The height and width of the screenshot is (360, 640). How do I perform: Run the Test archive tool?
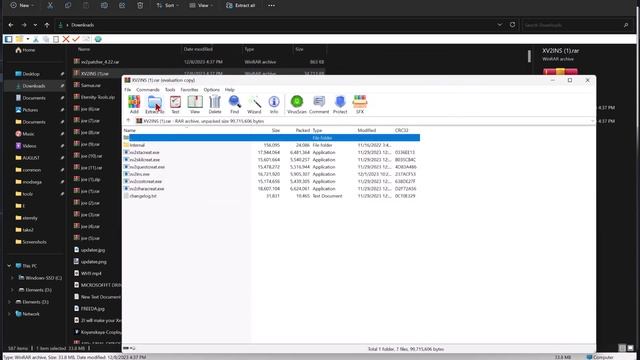175,104
